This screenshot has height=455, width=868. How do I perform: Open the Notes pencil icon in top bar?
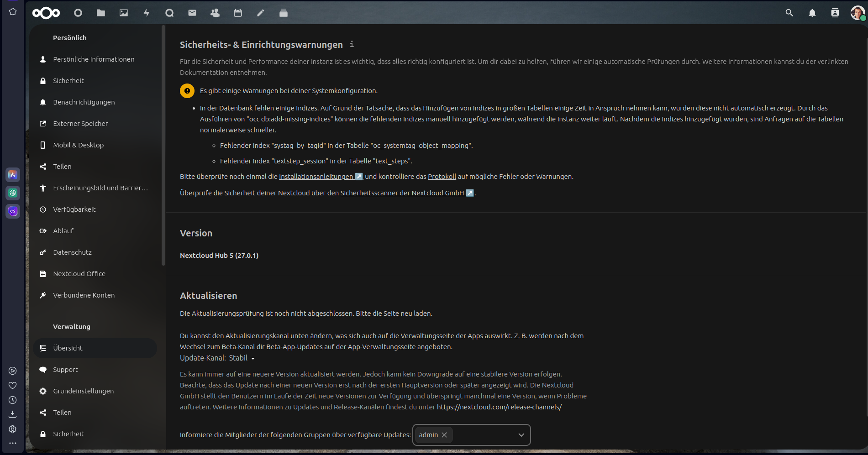click(261, 13)
